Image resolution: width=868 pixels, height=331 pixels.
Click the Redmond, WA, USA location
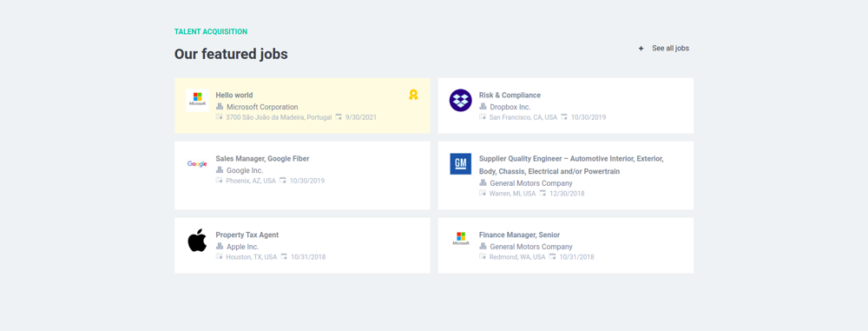coord(517,257)
